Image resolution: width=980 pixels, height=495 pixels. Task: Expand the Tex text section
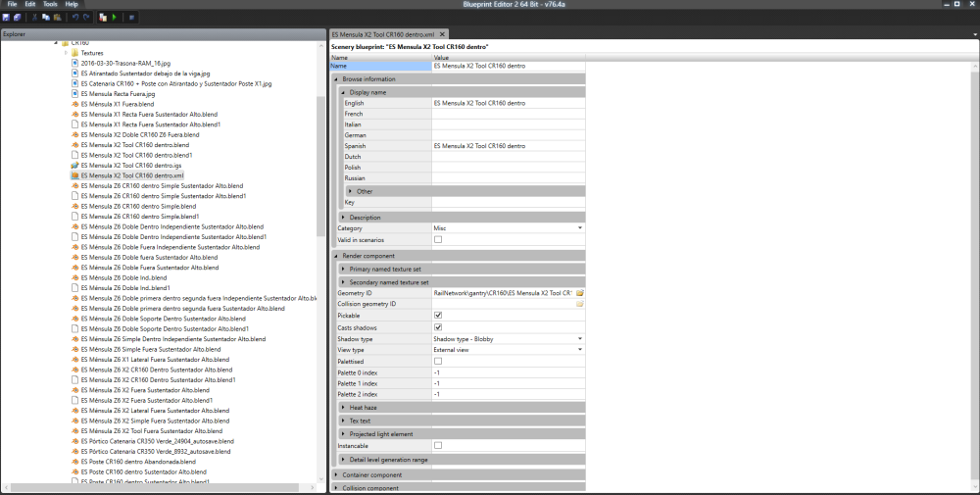click(x=343, y=421)
